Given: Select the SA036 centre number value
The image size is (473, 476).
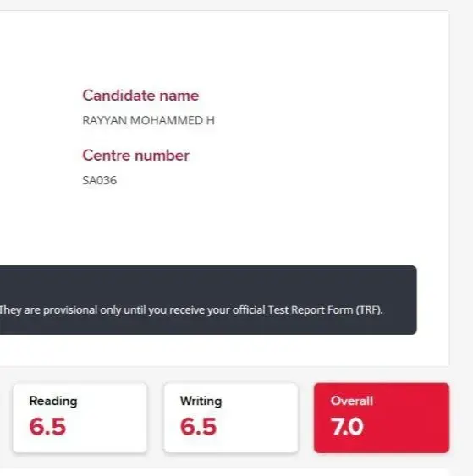Looking at the screenshot, I should [99, 180].
